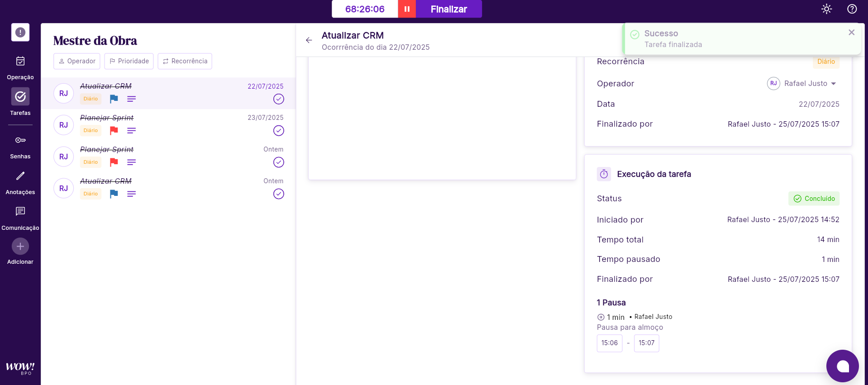Click the 15:06 pause start time field

[x=609, y=343]
